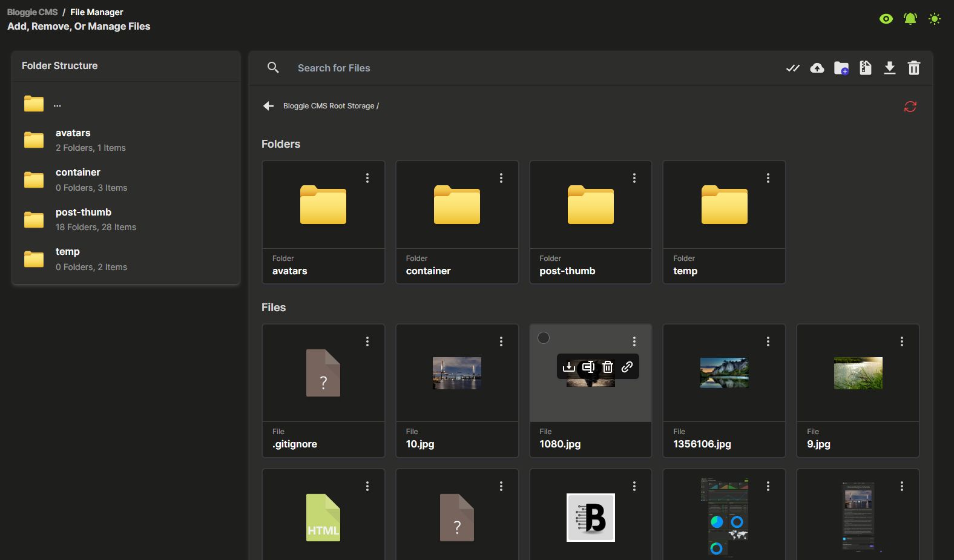Click the toolbar trash icon to delete
Viewport: 954px width, 560px height.
pyautogui.click(x=914, y=68)
